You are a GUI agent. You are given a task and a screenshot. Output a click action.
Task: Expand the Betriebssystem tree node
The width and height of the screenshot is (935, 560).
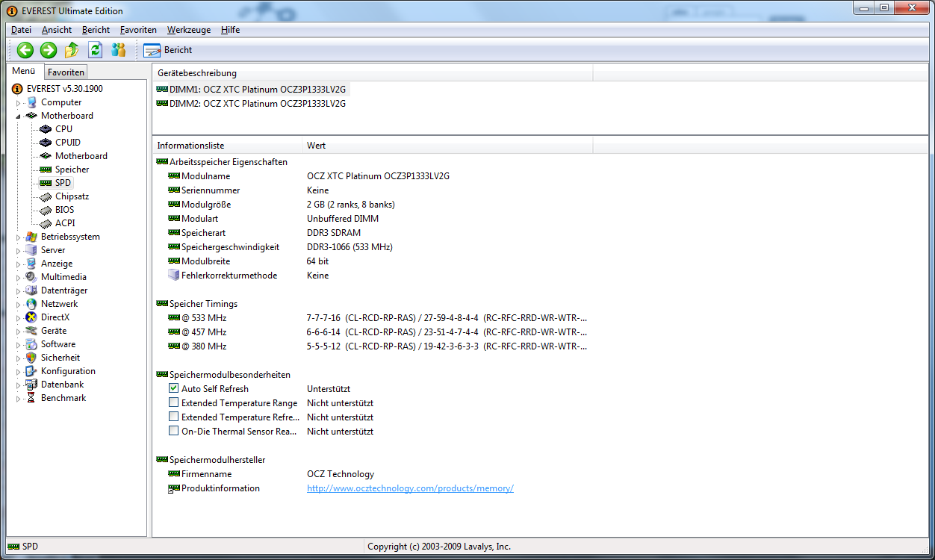[19, 237]
